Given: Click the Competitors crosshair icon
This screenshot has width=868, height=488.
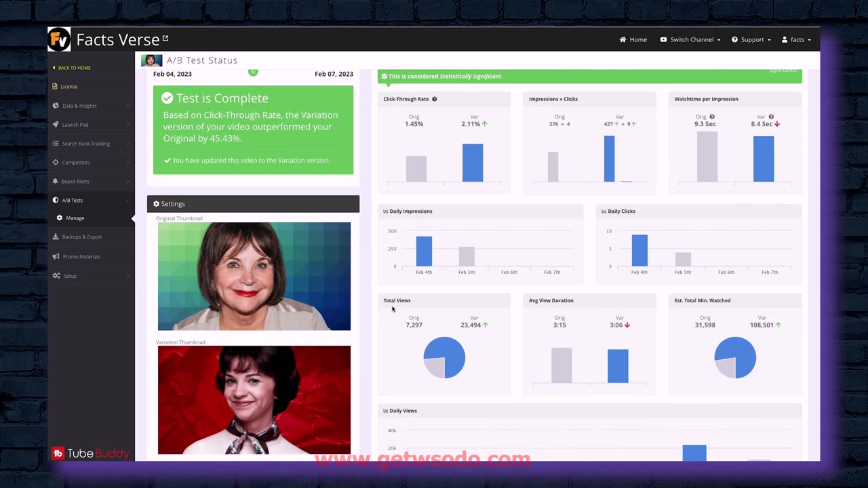Looking at the screenshot, I should pos(56,162).
